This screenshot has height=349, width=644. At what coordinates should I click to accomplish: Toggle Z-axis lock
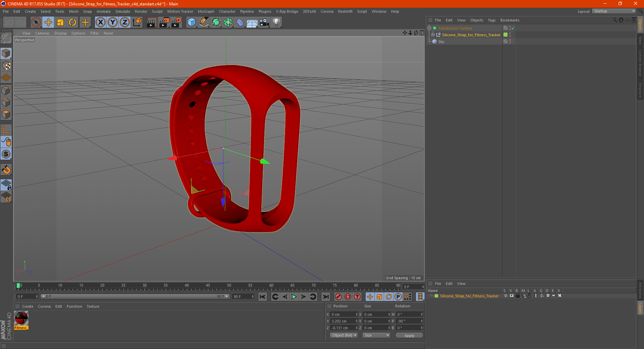(125, 22)
